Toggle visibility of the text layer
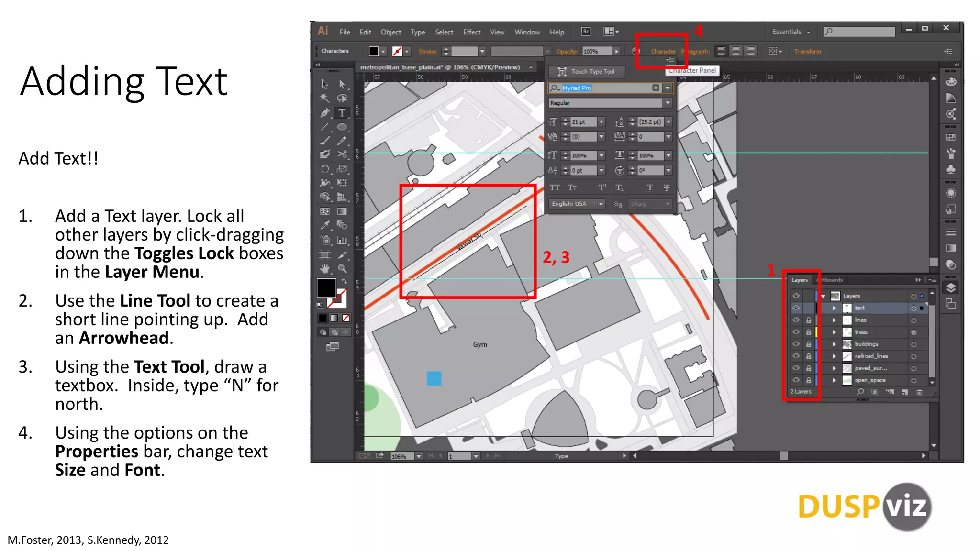The width and height of the screenshot is (980, 551). [x=796, y=308]
